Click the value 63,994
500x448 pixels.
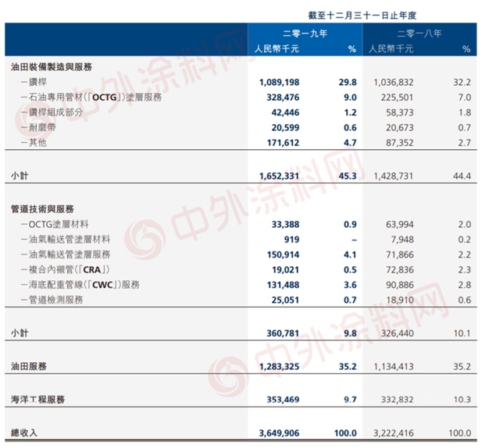point(400,224)
